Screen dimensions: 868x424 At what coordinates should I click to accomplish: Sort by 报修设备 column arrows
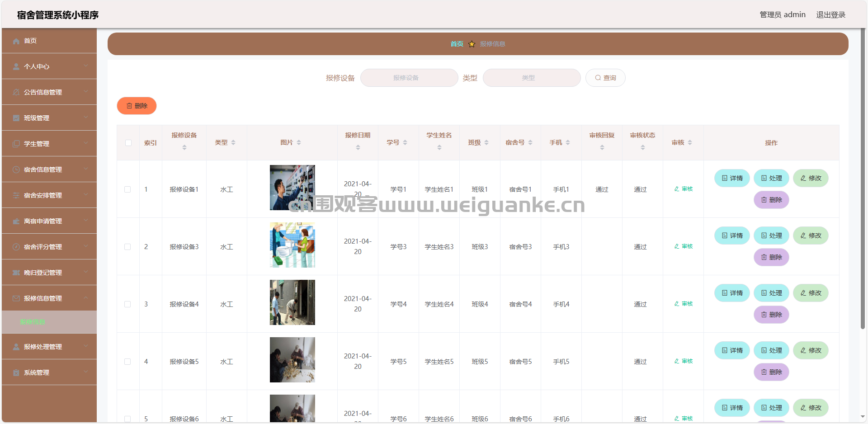[184, 148]
